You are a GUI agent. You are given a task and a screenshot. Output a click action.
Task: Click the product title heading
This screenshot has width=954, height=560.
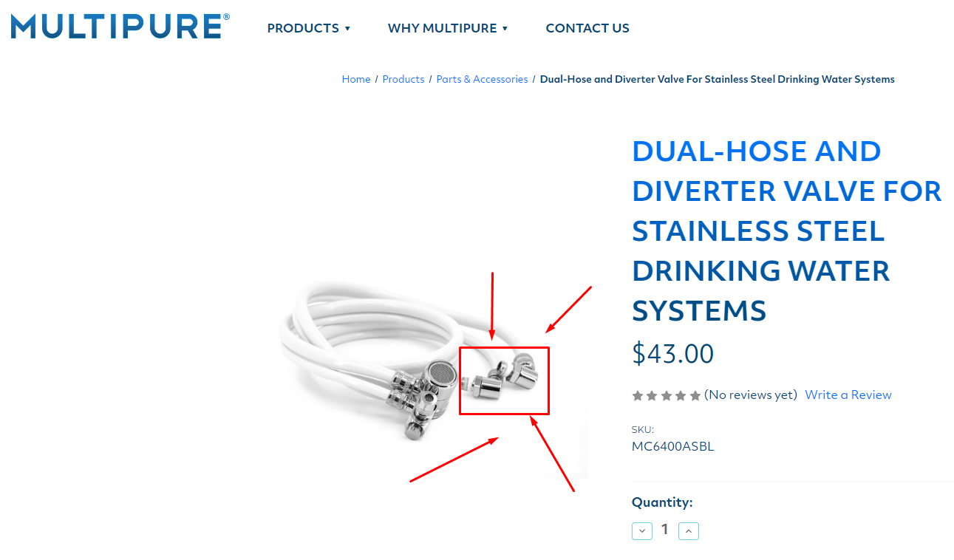click(x=787, y=231)
